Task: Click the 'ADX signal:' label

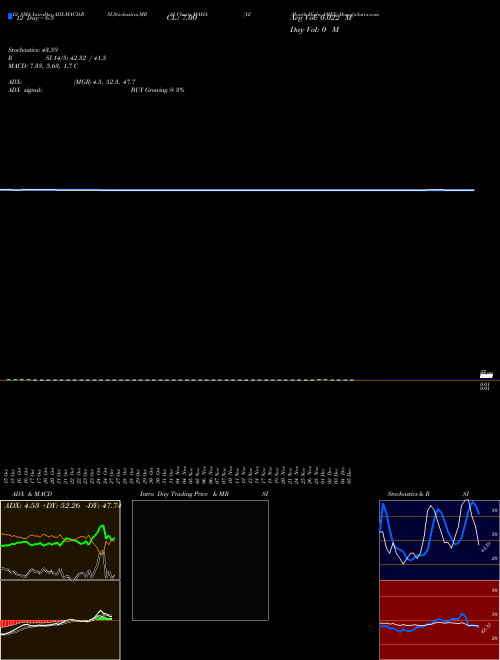Action: 25,90
